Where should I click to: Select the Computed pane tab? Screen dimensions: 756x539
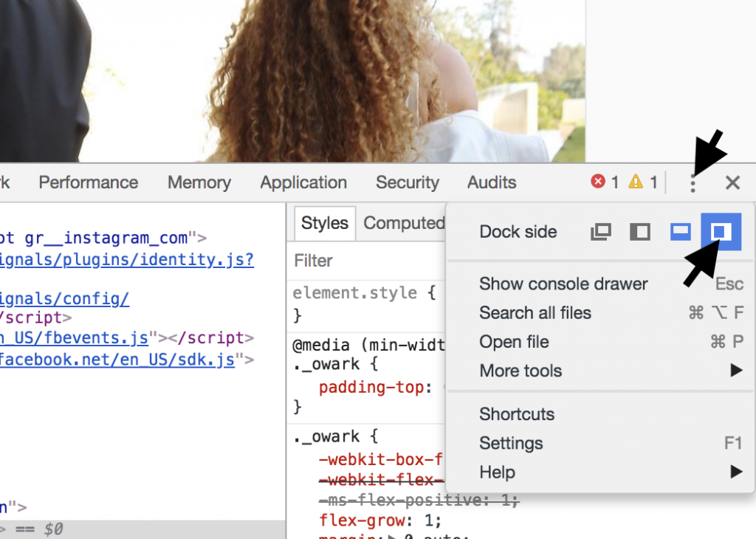[x=404, y=223]
